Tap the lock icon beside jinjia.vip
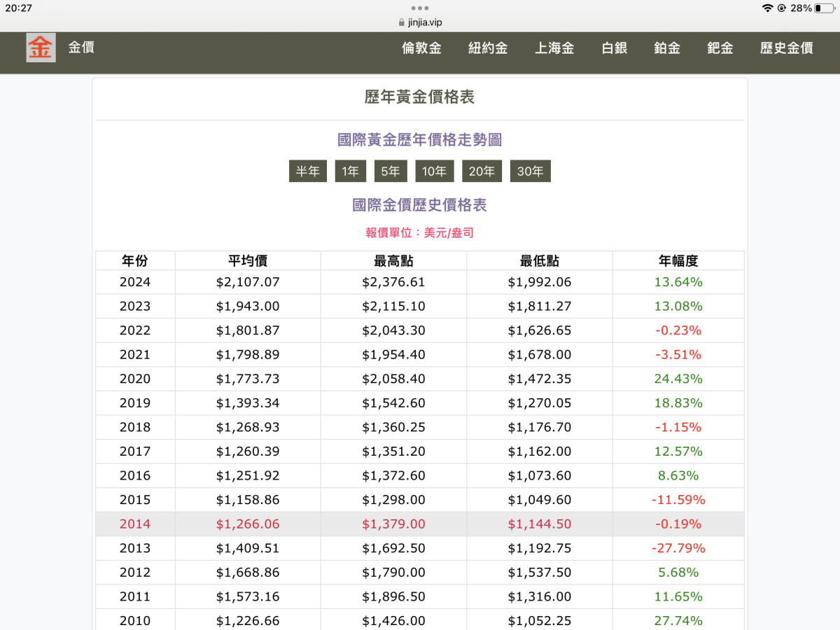This screenshot has height=630, width=840. [401, 22]
